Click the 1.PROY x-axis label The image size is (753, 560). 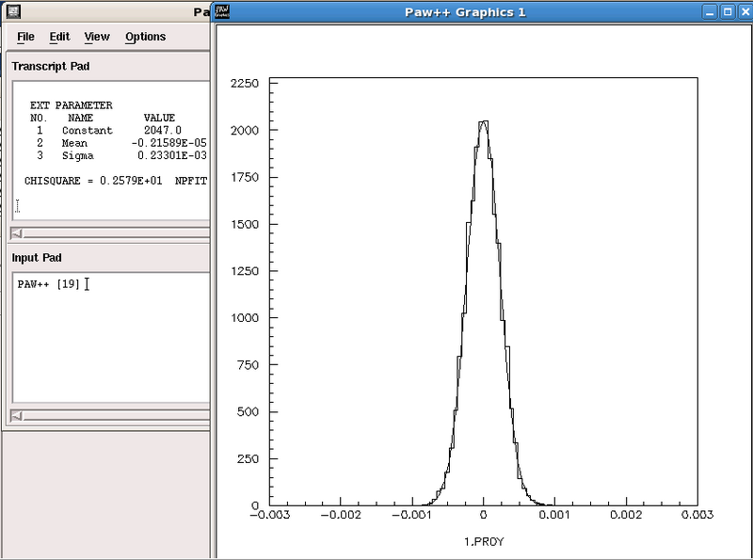tap(483, 543)
